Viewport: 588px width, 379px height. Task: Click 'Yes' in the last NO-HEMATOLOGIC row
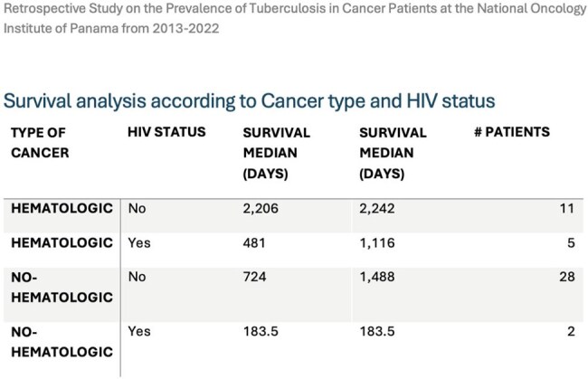139,331
